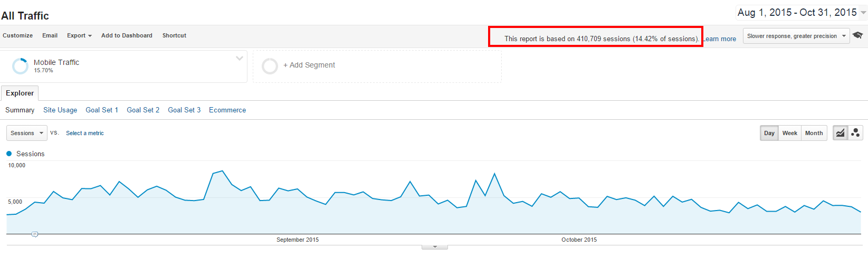Open the Export menu
This screenshot has width=868, height=257.
click(79, 35)
